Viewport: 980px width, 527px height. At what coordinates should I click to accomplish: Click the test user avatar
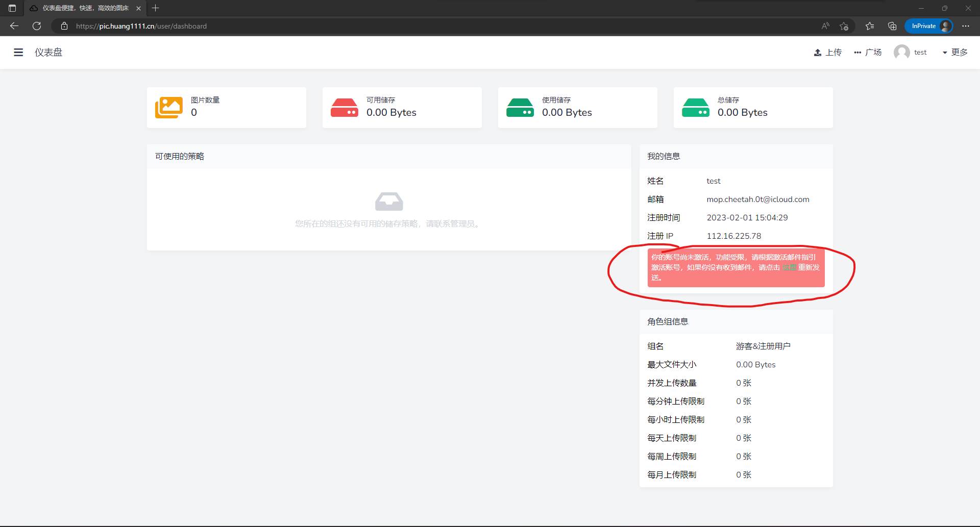(901, 52)
